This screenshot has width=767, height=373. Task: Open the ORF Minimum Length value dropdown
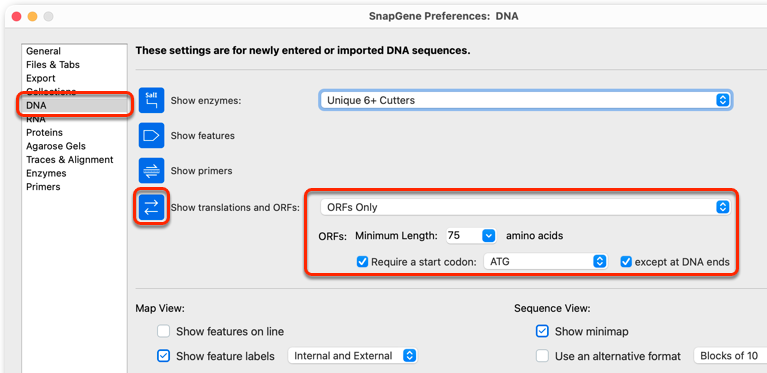[x=489, y=236]
